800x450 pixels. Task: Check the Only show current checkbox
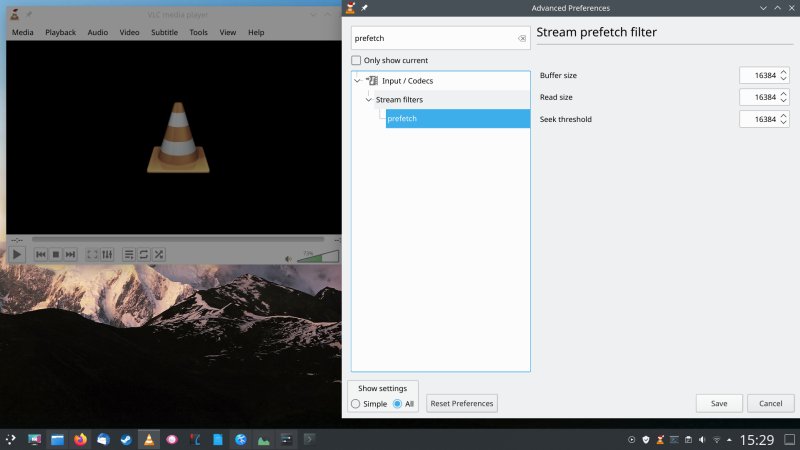(x=357, y=61)
